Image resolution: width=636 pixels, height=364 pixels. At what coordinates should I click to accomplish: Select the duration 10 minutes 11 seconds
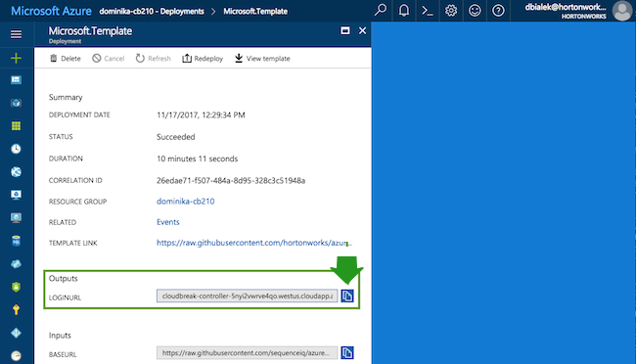[x=197, y=159]
